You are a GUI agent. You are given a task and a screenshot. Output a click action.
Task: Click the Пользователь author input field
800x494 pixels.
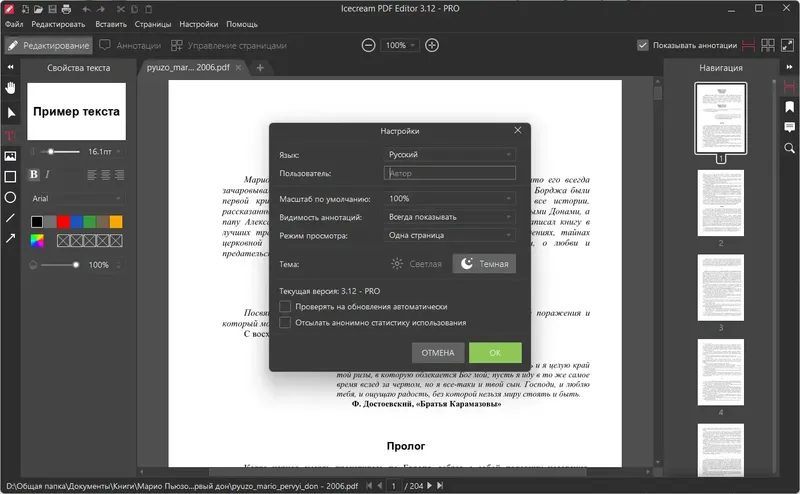pos(449,173)
